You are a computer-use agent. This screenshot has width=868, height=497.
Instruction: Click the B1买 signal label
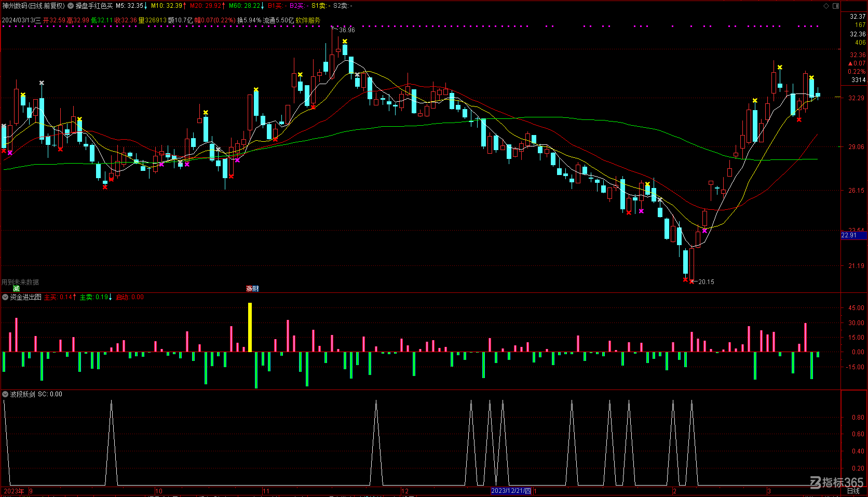(277, 6)
